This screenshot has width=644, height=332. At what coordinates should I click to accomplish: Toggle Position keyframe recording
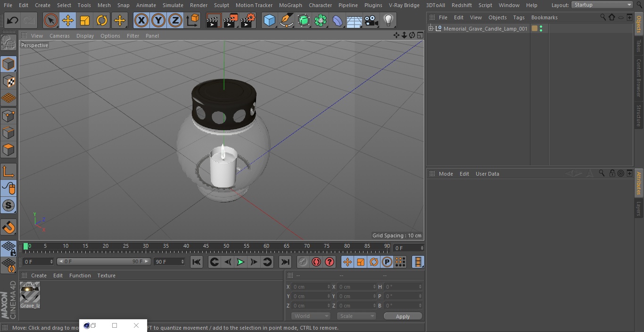(347, 262)
